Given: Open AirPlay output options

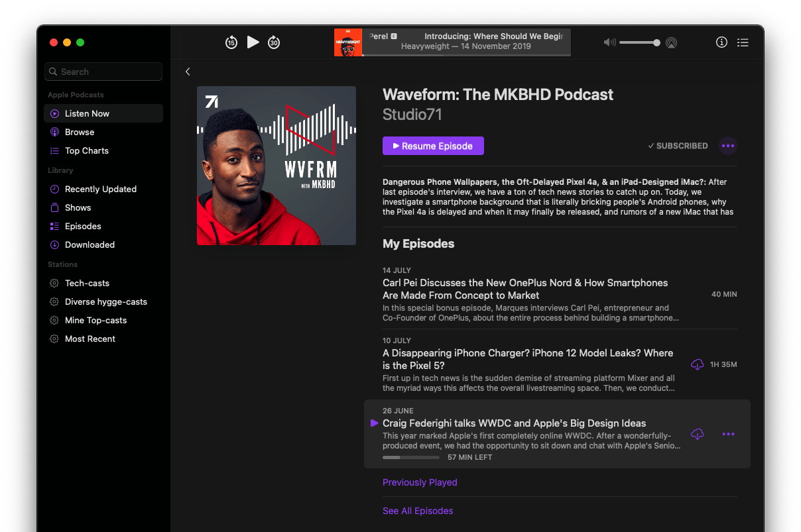Looking at the screenshot, I should point(672,42).
